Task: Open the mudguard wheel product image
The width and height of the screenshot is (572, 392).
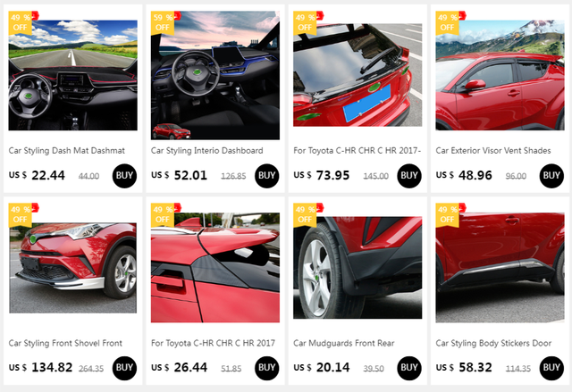Action: coord(357,268)
